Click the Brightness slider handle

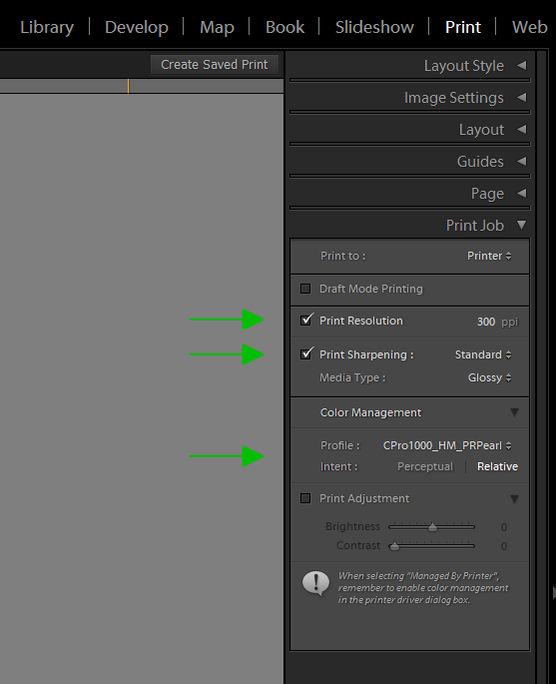pyautogui.click(x=432, y=527)
